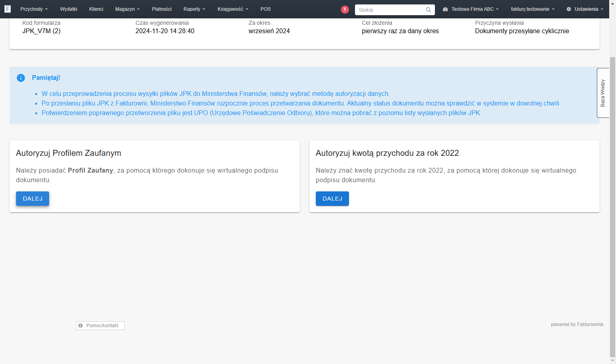Open the Fakturownia logo home link
Viewport: 616px width, 364px height.
click(8, 9)
